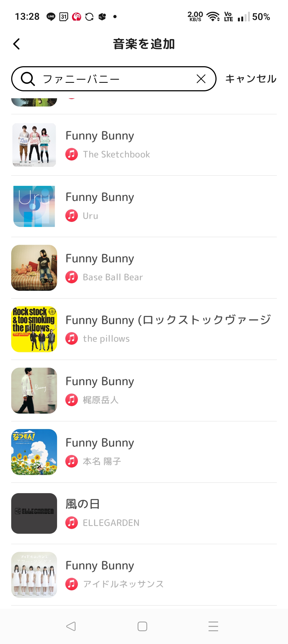Tap the yellow the pillows album cover
This screenshot has height=644, width=288.
34,329
